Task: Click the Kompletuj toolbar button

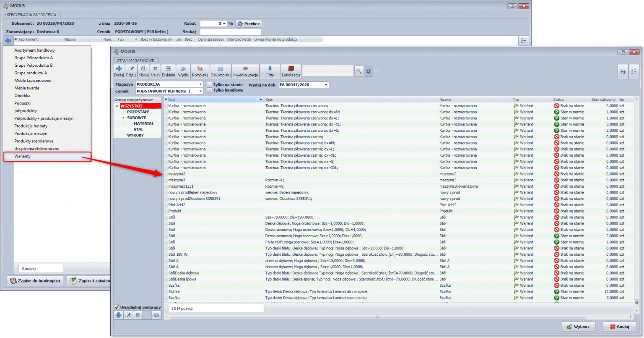Action: (x=200, y=71)
